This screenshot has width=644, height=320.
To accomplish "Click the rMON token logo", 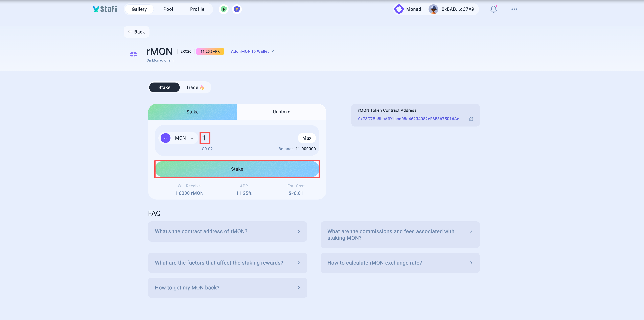I will (133, 54).
